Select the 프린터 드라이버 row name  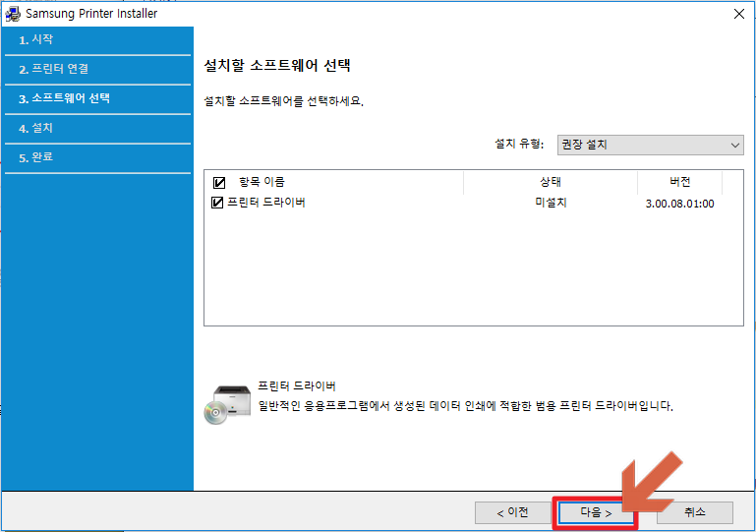coord(266,203)
